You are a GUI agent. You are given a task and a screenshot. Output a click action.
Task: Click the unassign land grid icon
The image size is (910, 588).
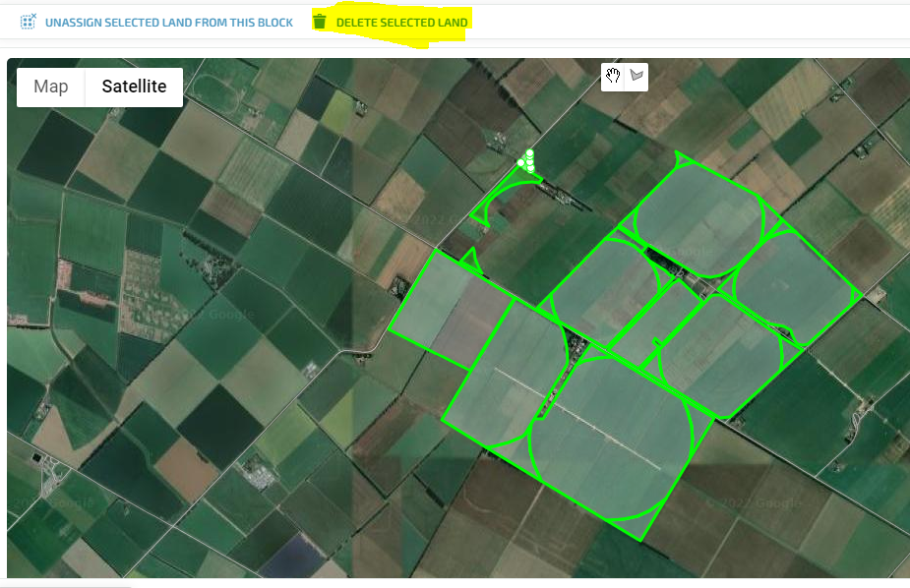28,22
